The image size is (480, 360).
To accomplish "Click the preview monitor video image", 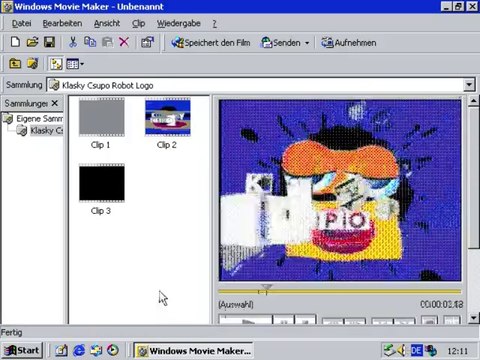I will point(340,190).
